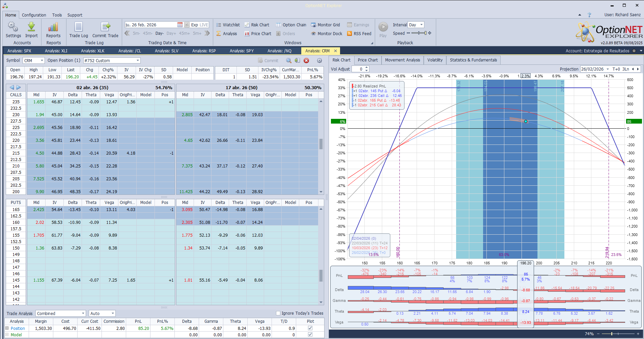Increase Vol Adjust with the up stepper
The height and width of the screenshot is (339, 644).
click(x=367, y=68)
